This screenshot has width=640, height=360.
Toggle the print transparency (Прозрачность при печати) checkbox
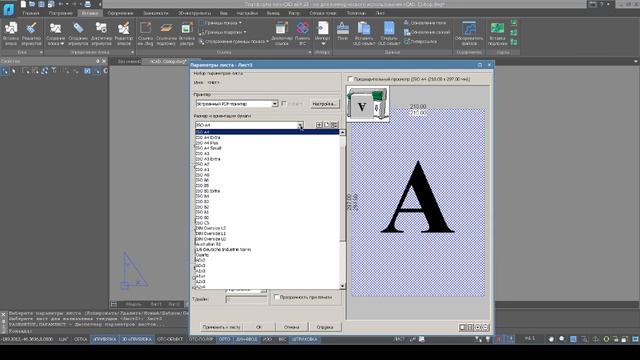point(276,297)
